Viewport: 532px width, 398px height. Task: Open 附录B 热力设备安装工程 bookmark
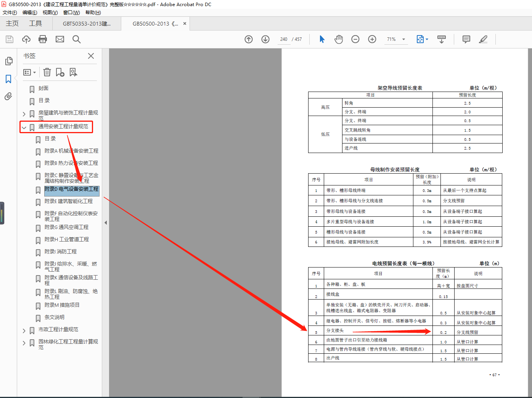(x=71, y=163)
